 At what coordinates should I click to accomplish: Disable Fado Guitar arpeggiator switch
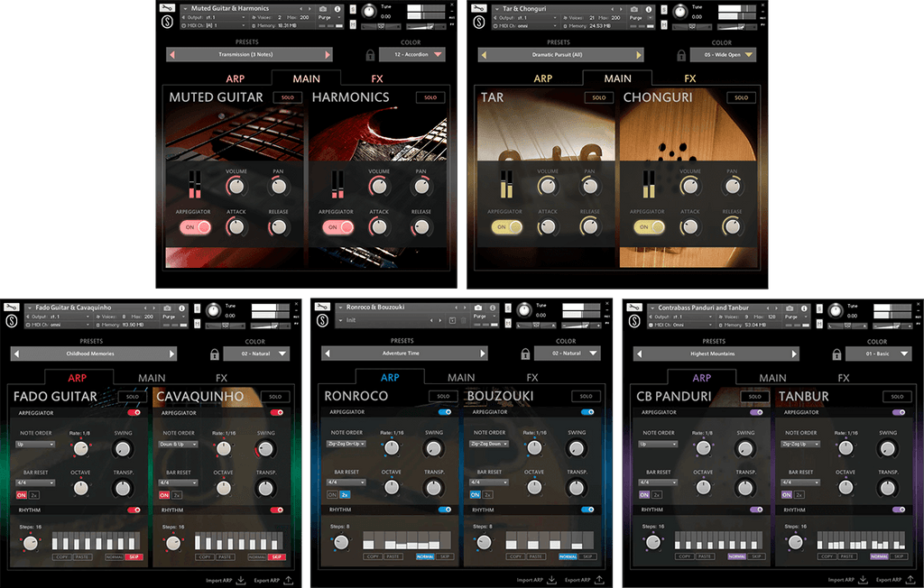(x=134, y=412)
